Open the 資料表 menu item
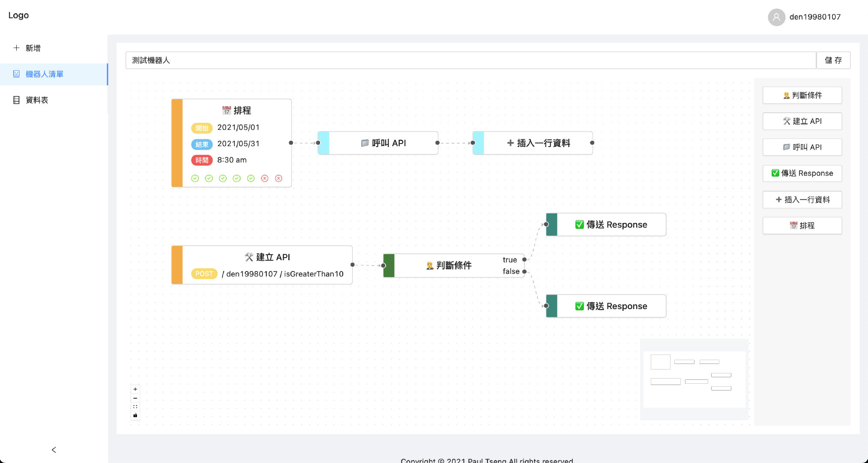Viewport: 868px width, 463px height. tap(54, 100)
